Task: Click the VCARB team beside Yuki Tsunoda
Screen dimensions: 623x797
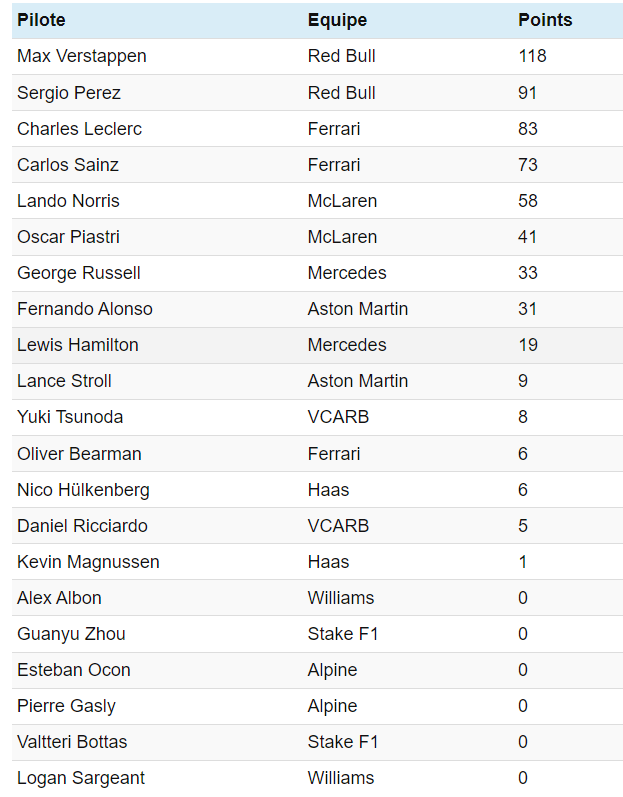Action: coord(338,417)
